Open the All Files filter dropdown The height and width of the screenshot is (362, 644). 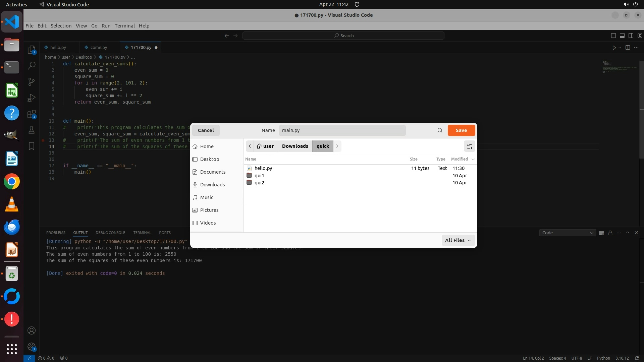(x=458, y=240)
